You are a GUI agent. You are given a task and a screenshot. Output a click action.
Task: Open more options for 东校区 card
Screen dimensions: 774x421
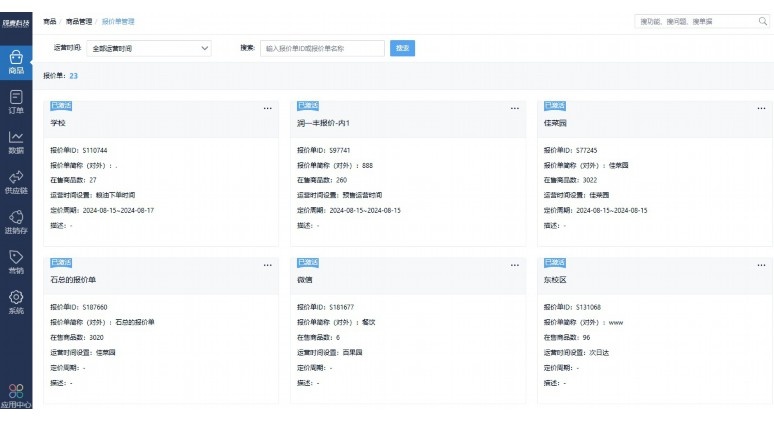(761, 265)
